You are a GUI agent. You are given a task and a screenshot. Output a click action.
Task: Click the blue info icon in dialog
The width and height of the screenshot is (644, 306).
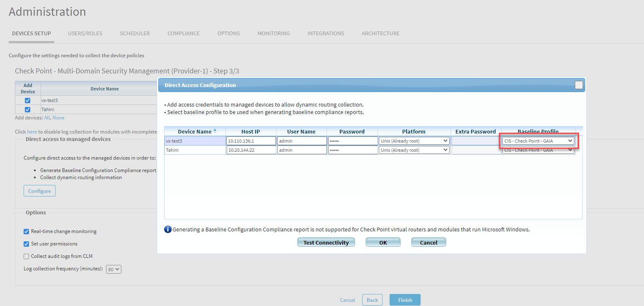click(x=168, y=229)
